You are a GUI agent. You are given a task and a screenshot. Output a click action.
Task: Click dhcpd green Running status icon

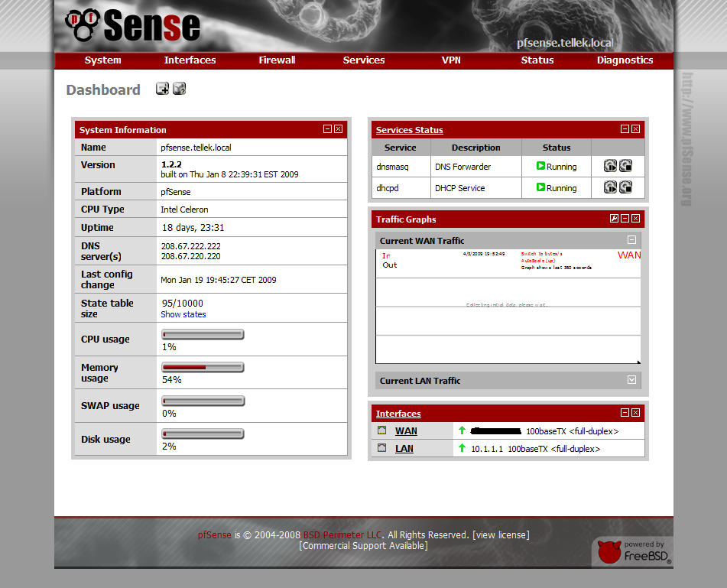click(540, 187)
